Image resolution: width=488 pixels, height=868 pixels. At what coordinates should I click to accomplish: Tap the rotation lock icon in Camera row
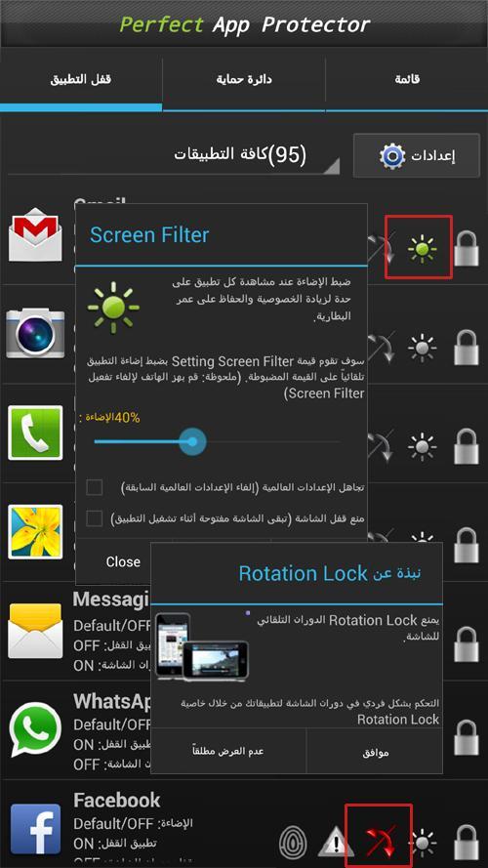click(x=382, y=348)
